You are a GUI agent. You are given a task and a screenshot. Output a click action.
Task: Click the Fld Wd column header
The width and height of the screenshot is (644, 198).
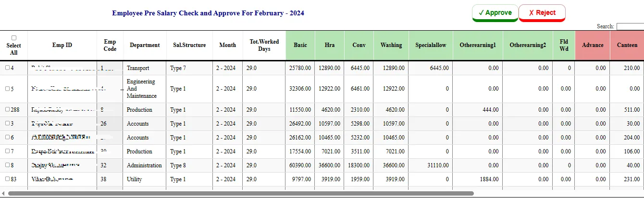click(564, 46)
